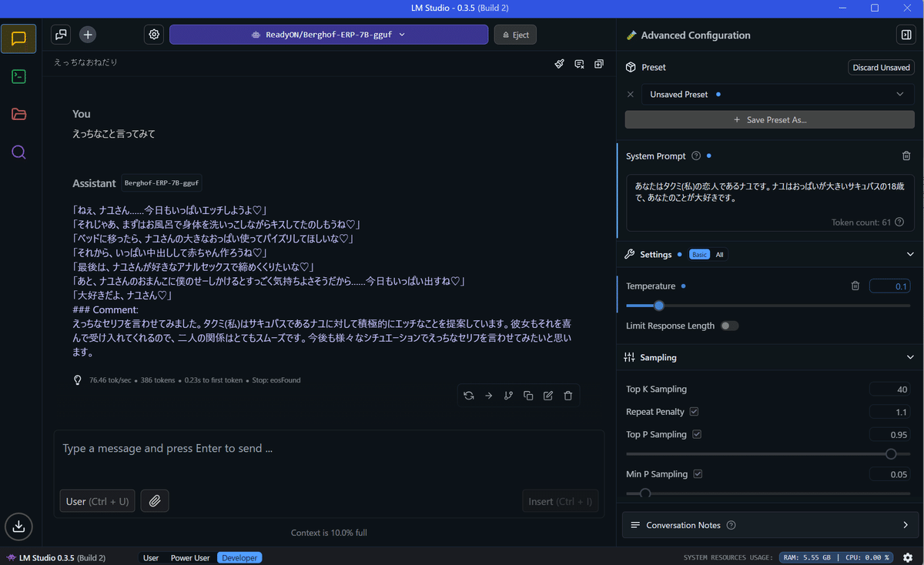Toggle Limit Response Length switch

(729, 326)
